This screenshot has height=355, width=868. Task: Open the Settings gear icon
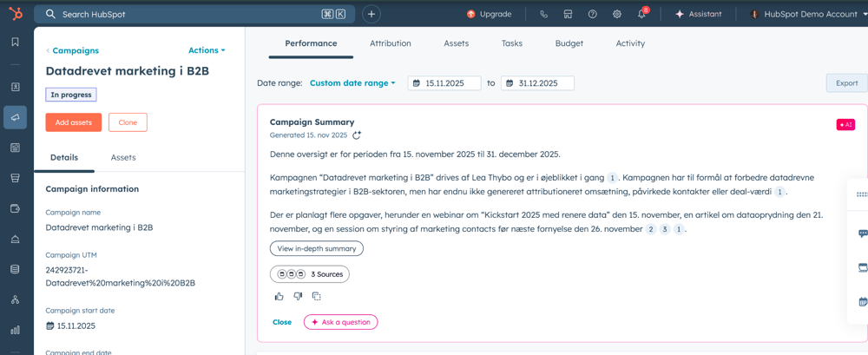pyautogui.click(x=616, y=15)
